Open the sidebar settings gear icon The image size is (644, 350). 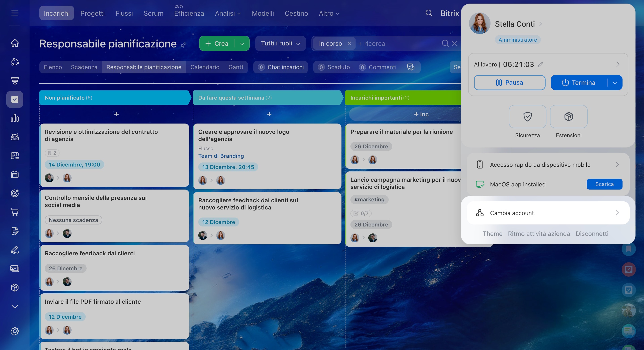(x=15, y=331)
